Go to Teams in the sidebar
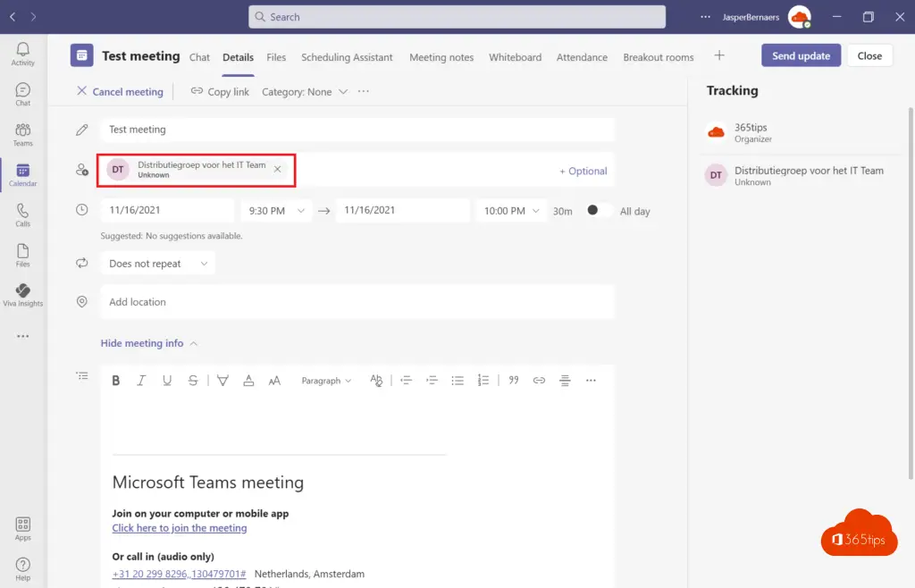 pos(22,135)
